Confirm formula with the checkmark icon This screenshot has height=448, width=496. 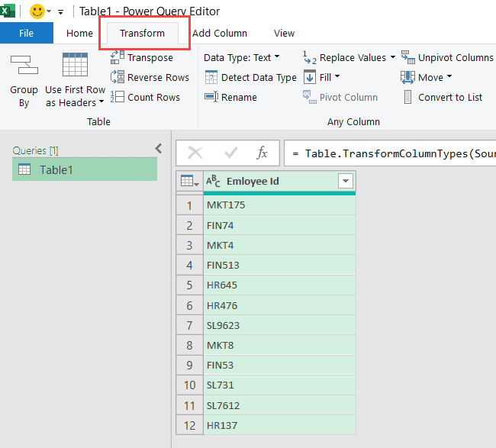[230, 153]
